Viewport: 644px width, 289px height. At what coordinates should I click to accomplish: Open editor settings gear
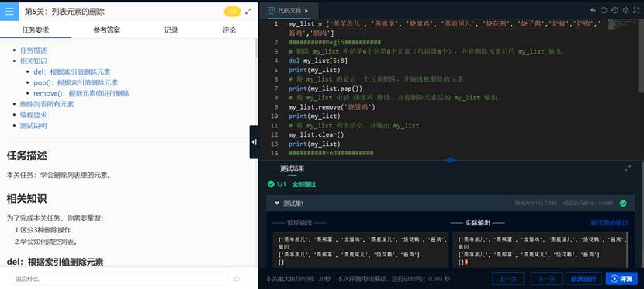pyautogui.click(x=625, y=10)
